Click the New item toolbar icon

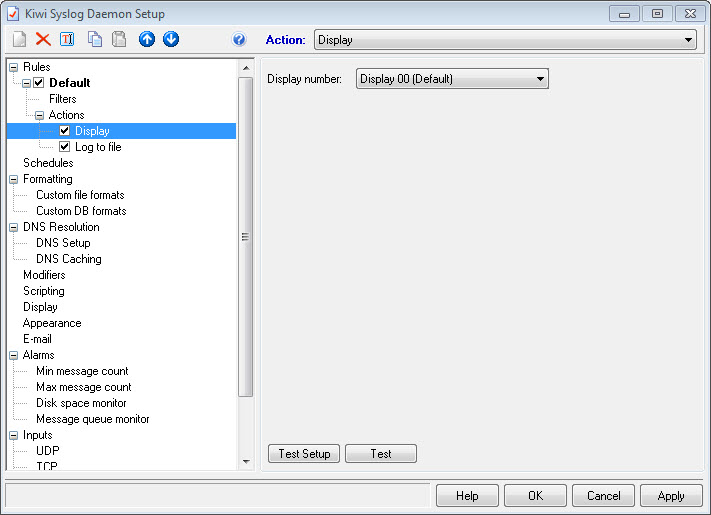coord(19,40)
